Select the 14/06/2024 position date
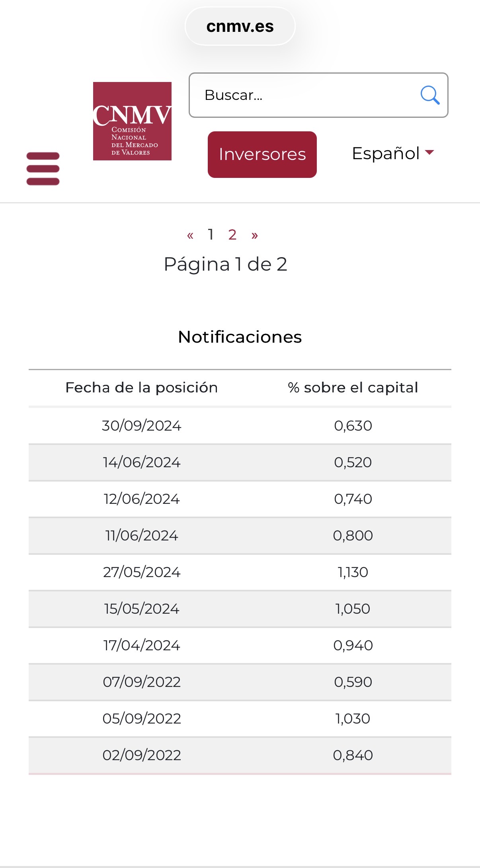Image resolution: width=480 pixels, height=868 pixels. pos(142,462)
